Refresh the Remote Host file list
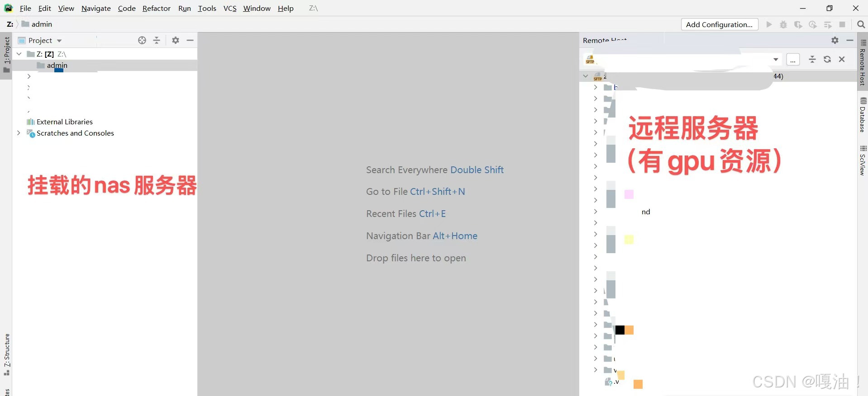 point(827,59)
